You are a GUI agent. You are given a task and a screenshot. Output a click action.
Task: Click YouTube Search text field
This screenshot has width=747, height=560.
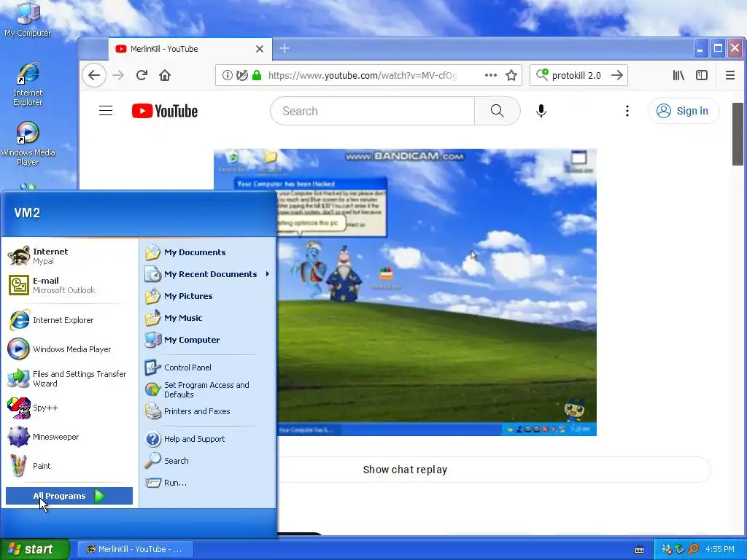coord(373,111)
